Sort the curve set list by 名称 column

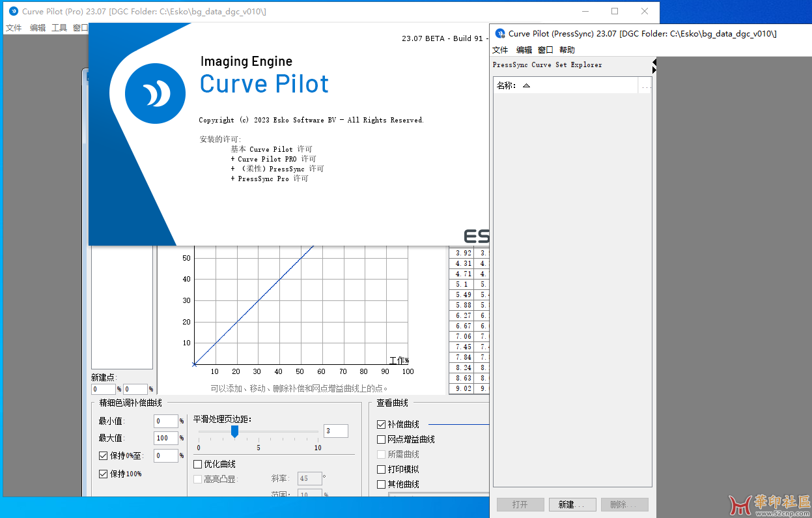565,85
